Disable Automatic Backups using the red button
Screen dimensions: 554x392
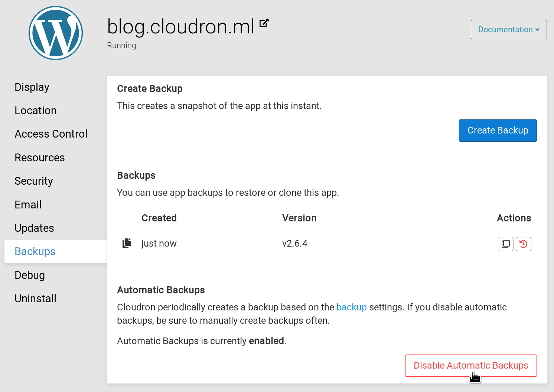(x=470, y=366)
